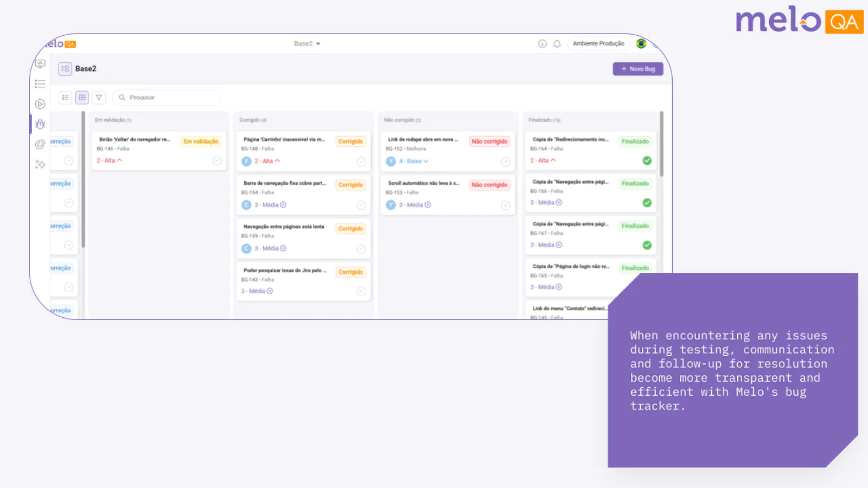Click the Y avatar on card BG-152
Screen dimensions: 868x488
click(391, 161)
